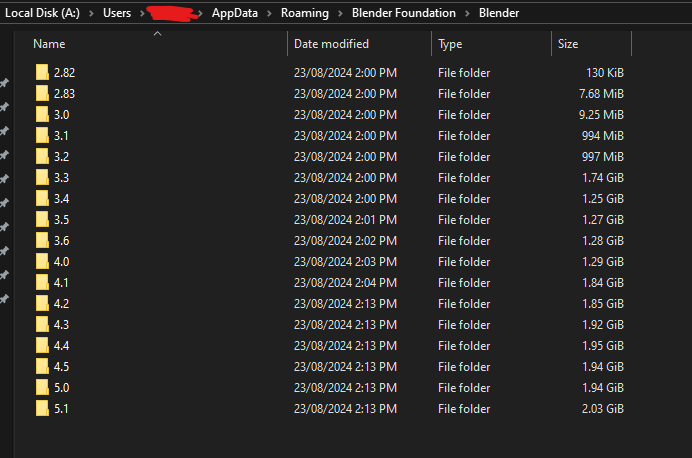
Task: Sort by the Name column header
Action: coord(49,44)
